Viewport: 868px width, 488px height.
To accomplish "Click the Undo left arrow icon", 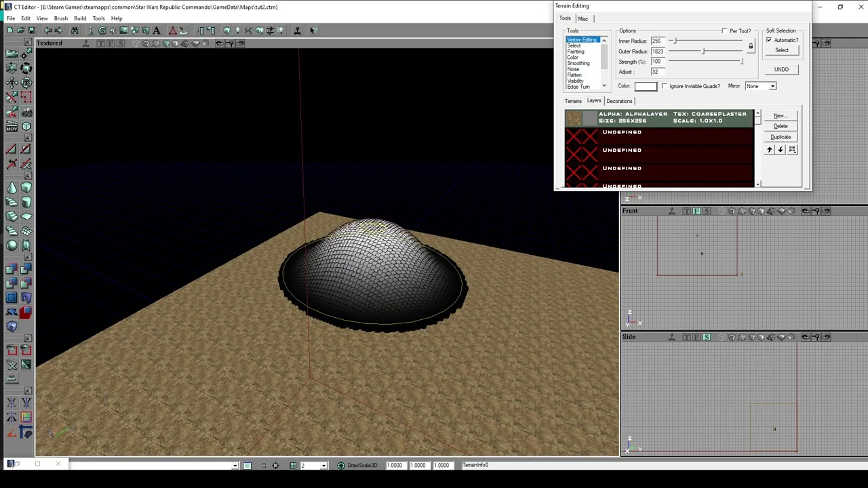I will click(47, 30).
